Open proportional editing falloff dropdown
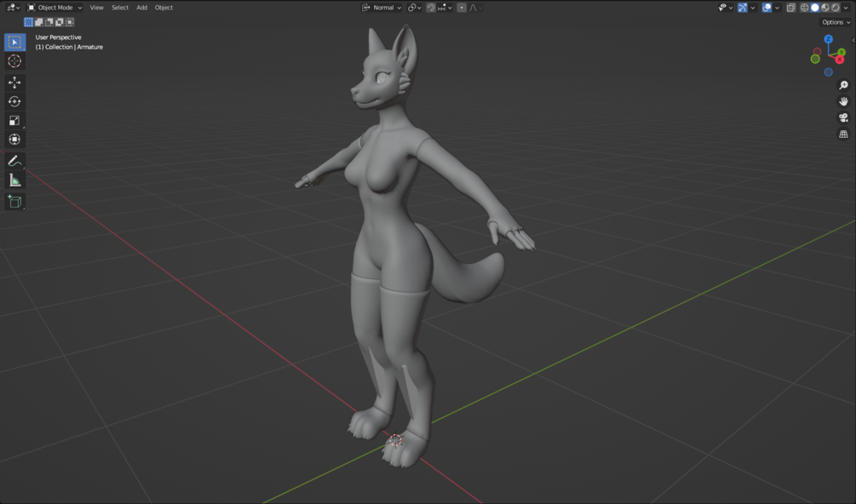 pos(475,8)
